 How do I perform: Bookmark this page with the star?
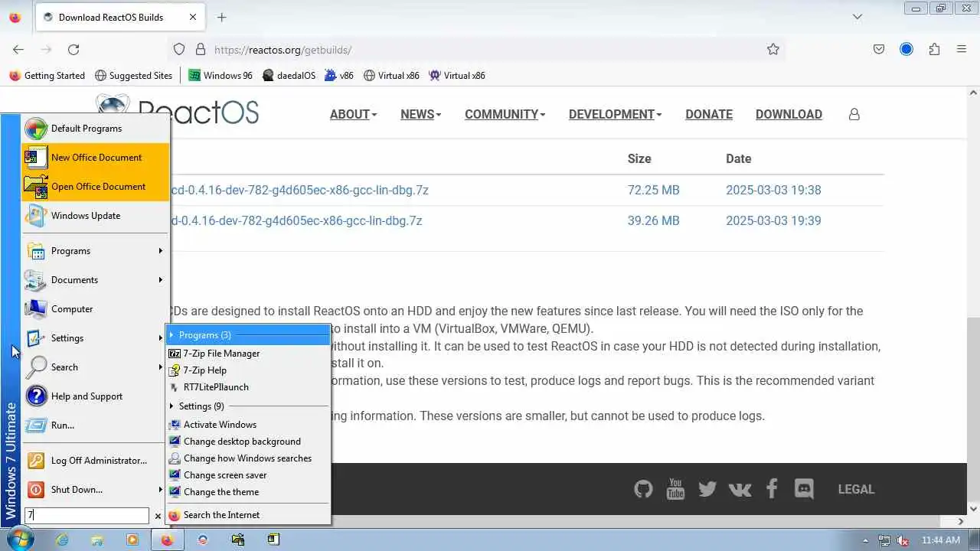click(x=773, y=49)
